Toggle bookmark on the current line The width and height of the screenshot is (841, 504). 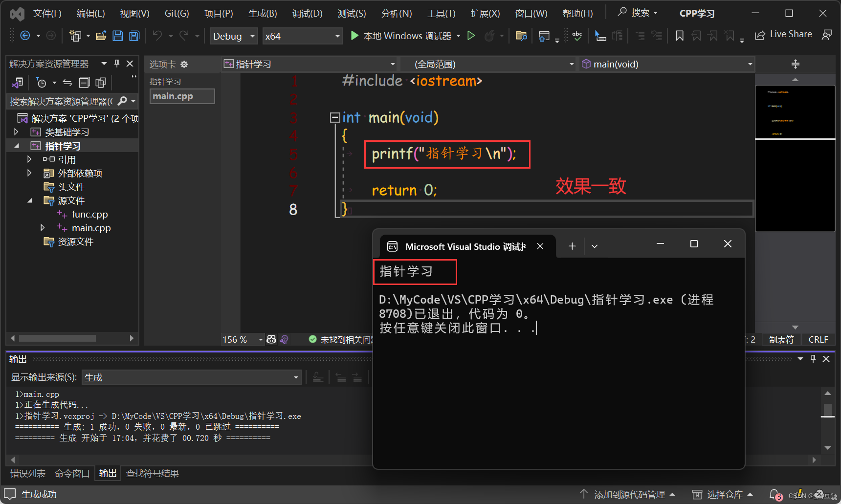pos(679,36)
